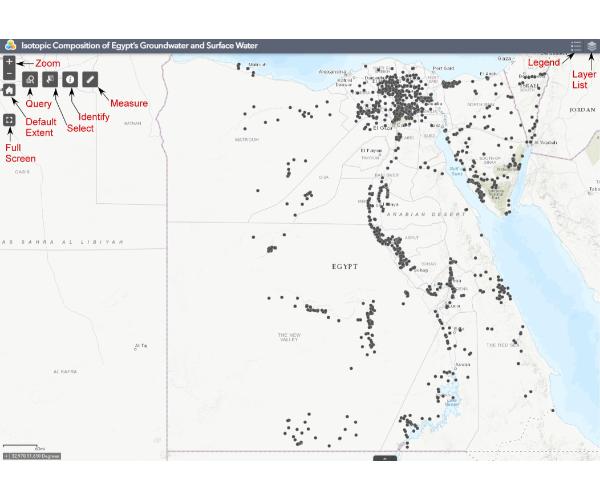The image size is (600, 500).
Task: Click THE NEW VALLEY region label
Action: point(289,337)
